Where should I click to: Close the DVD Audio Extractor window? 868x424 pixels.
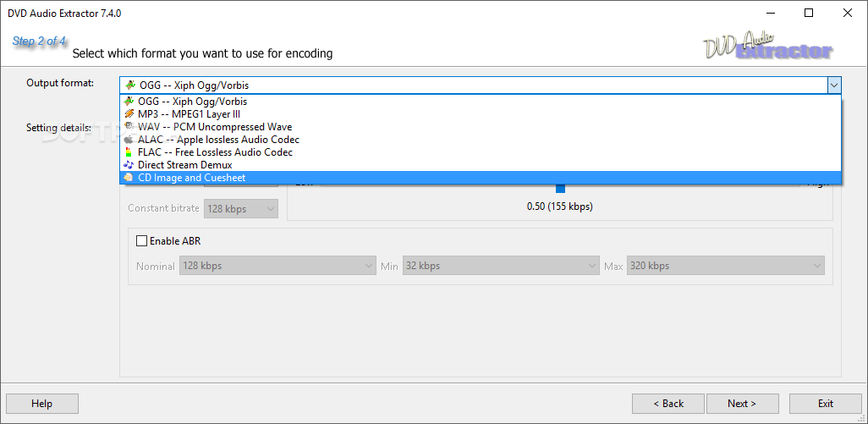848,14
